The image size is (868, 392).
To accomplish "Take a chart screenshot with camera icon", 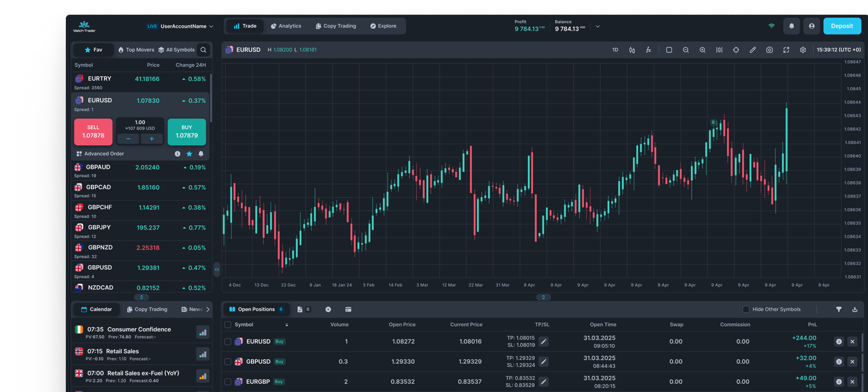I will click(769, 50).
